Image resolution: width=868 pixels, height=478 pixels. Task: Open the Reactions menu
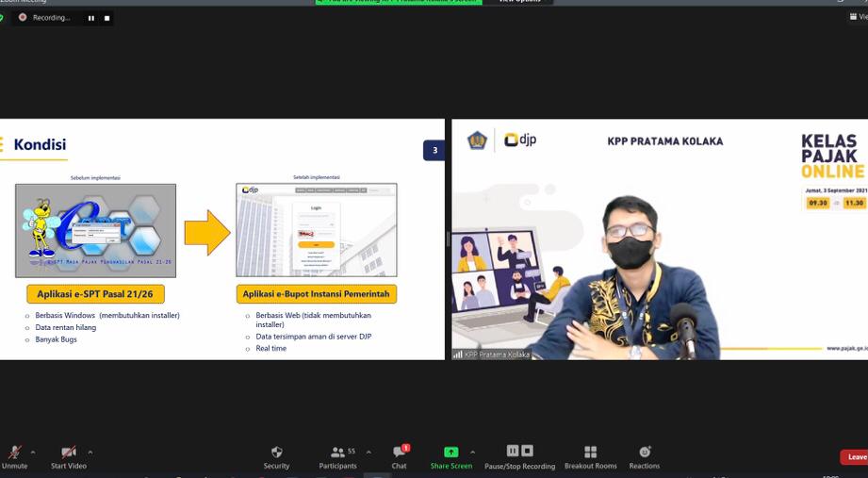[x=645, y=453]
